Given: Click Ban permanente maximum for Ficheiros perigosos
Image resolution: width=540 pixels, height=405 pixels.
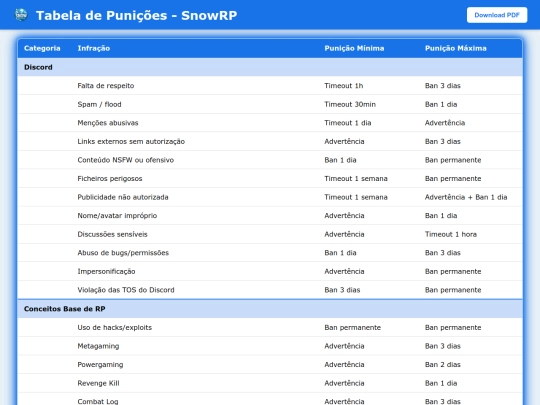Looking at the screenshot, I should click(x=453, y=179).
